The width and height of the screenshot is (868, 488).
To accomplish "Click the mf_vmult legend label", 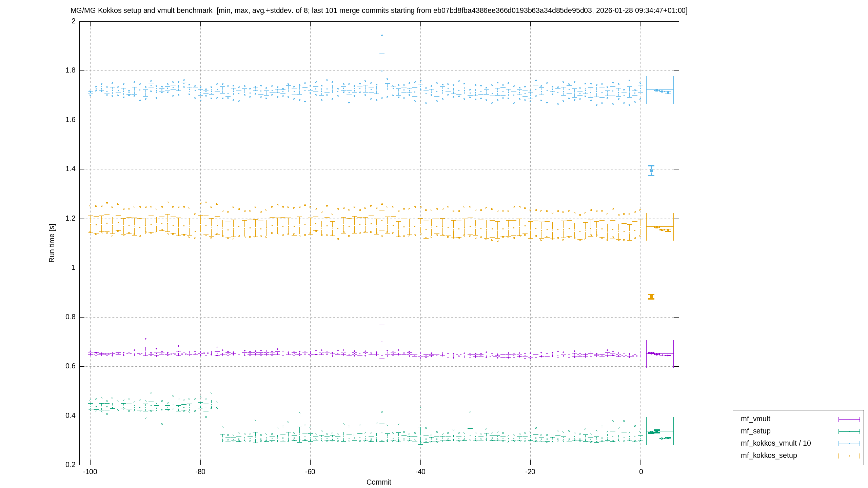I will 755,419.
